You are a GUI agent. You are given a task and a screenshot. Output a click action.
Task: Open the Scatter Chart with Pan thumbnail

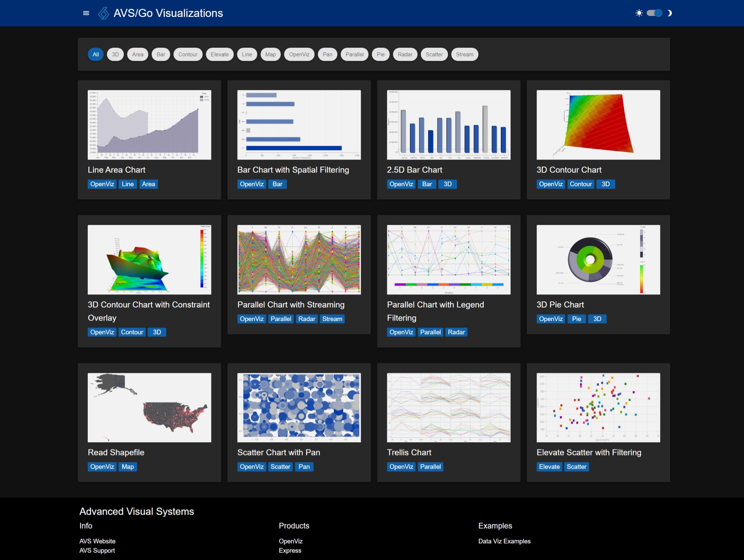pos(299,408)
